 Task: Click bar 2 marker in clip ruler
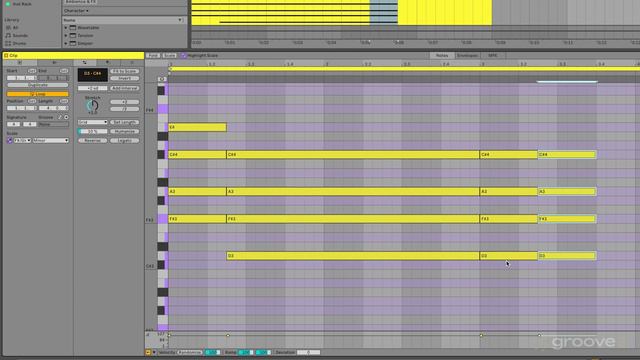point(327,64)
